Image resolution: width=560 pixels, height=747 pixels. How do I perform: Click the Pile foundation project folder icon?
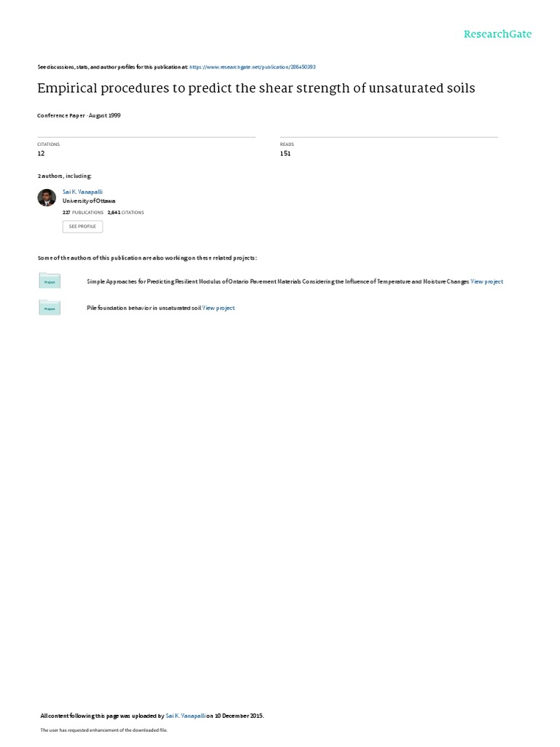coord(50,308)
